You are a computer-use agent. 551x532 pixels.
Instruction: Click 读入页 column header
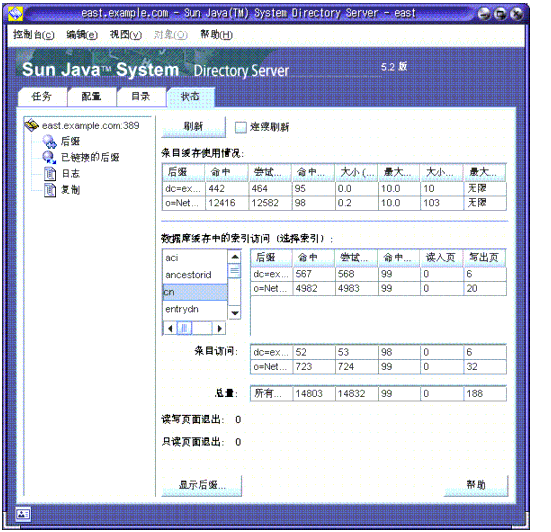click(441, 258)
